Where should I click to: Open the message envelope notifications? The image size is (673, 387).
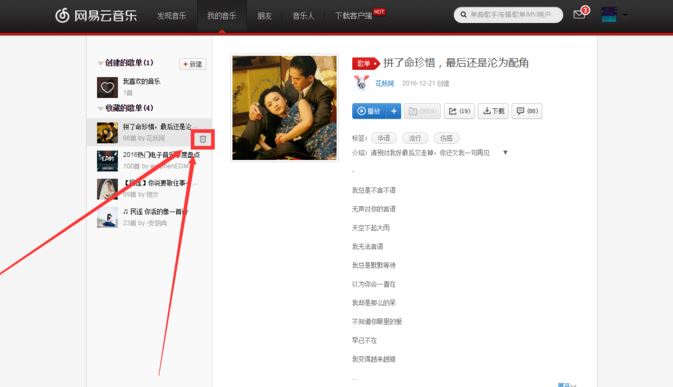(579, 15)
